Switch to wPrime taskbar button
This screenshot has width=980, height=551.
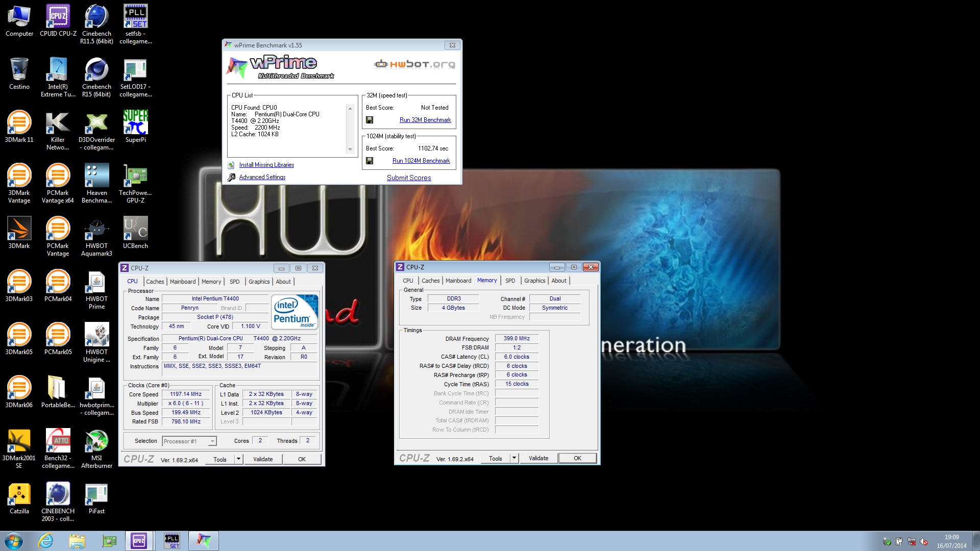[204, 541]
